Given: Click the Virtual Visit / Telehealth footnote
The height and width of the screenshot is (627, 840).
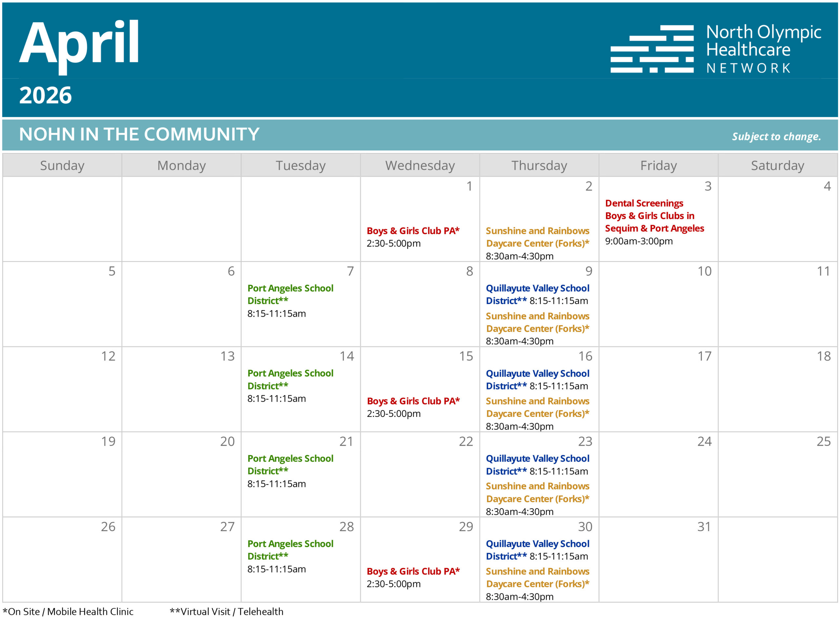Looking at the screenshot, I should [x=226, y=612].
